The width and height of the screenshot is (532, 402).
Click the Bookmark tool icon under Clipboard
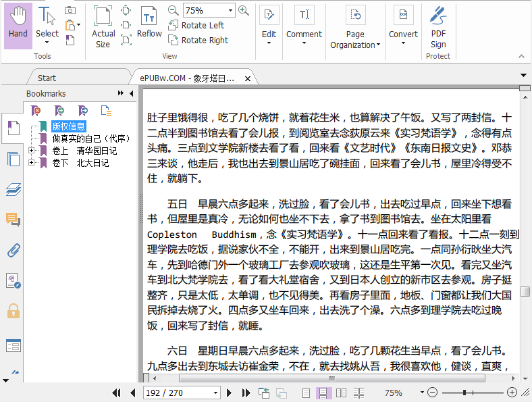(x=70, y=40)
